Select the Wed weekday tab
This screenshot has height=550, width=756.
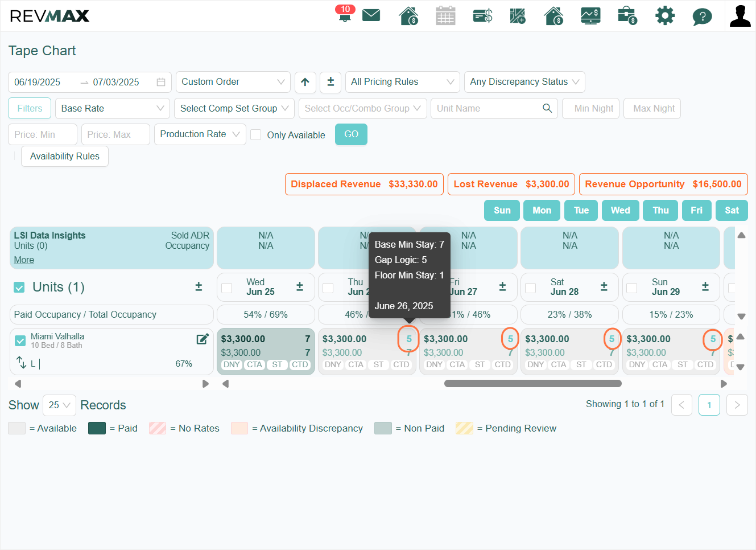[x=620, y=210]
